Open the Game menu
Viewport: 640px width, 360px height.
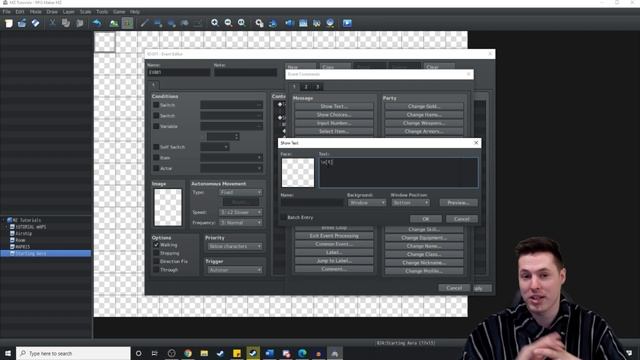click(119, 12)
